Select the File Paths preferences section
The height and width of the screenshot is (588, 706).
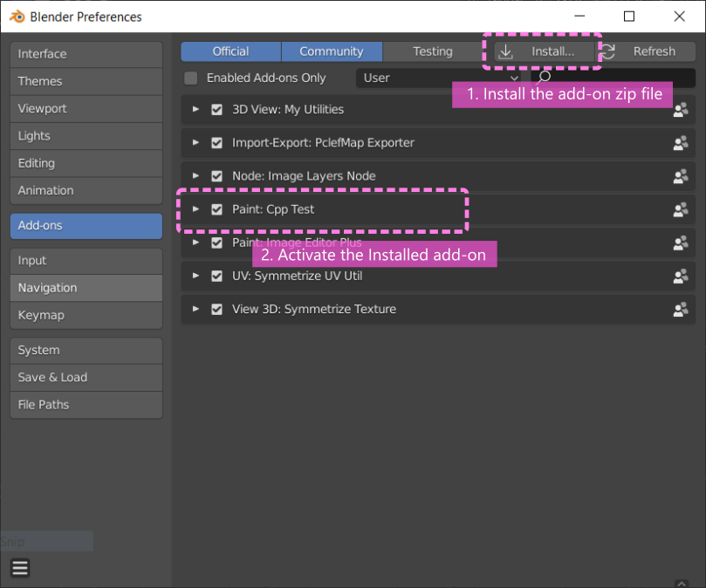coord(86,405)
